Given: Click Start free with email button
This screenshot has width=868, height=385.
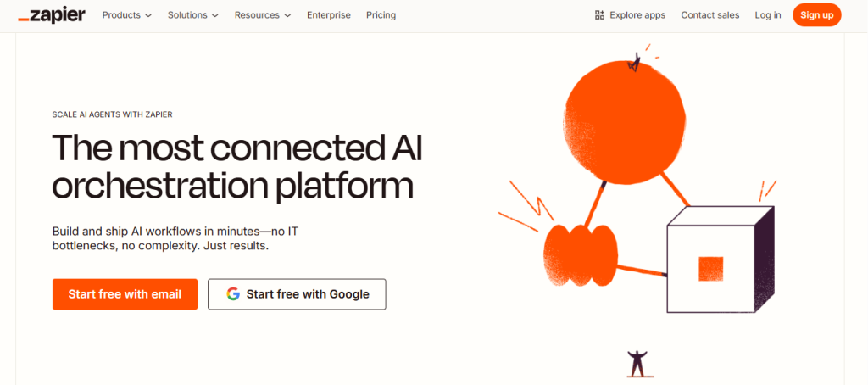Looking at the screenshot, I should (x=125, y=294).
